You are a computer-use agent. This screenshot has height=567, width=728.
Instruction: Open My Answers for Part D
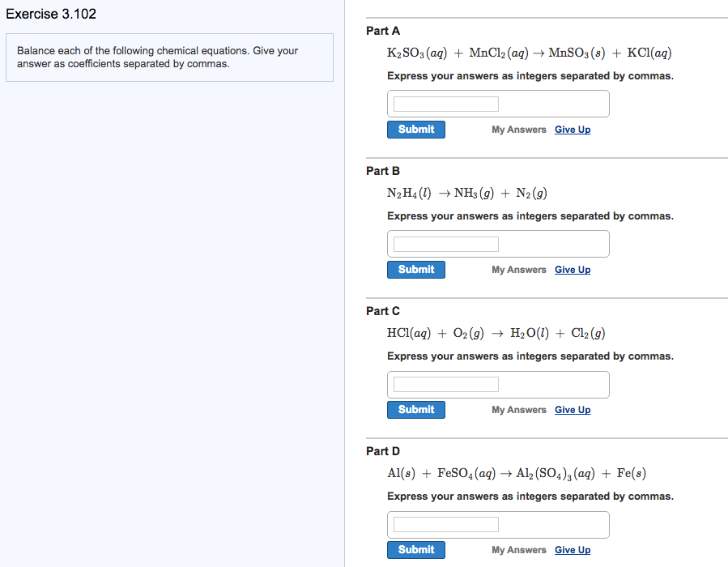[518, 549]
